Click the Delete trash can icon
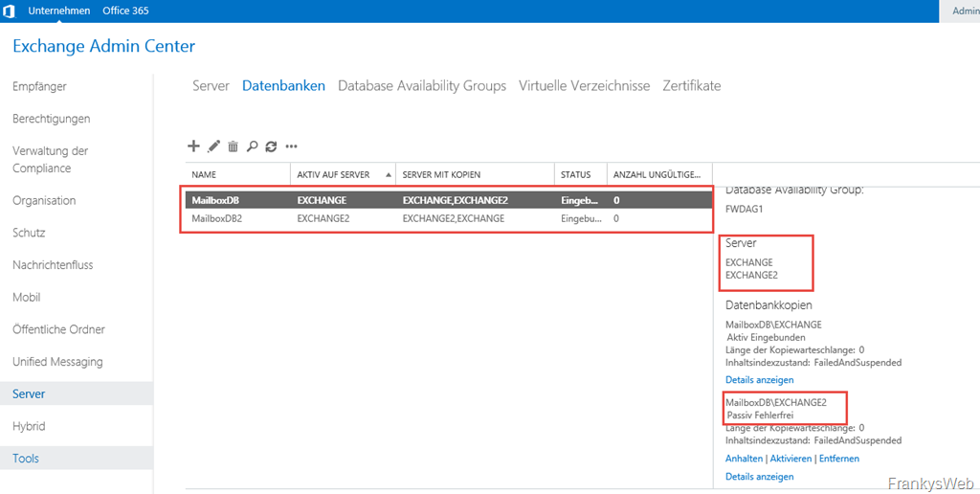 click(x=233, y=146)
